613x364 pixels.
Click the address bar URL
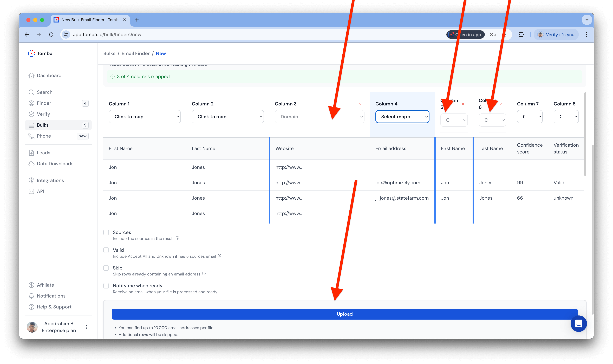(x=107, y=35)
